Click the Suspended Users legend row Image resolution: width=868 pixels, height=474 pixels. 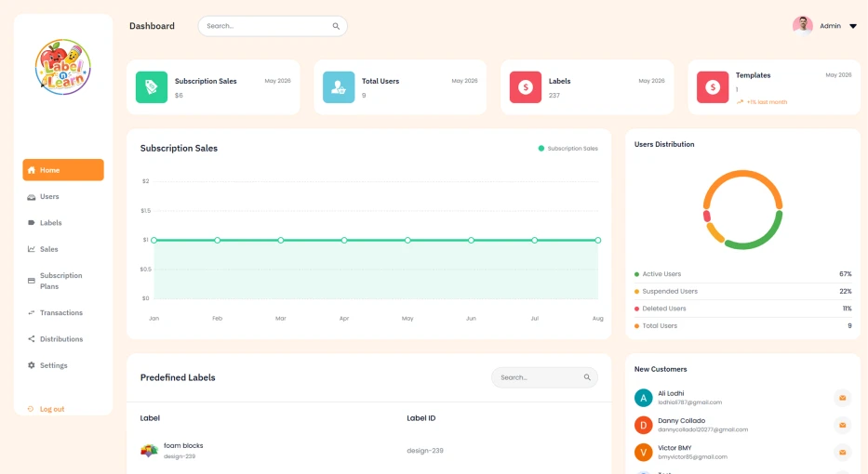pyautogui.click(x=743, y=291)
